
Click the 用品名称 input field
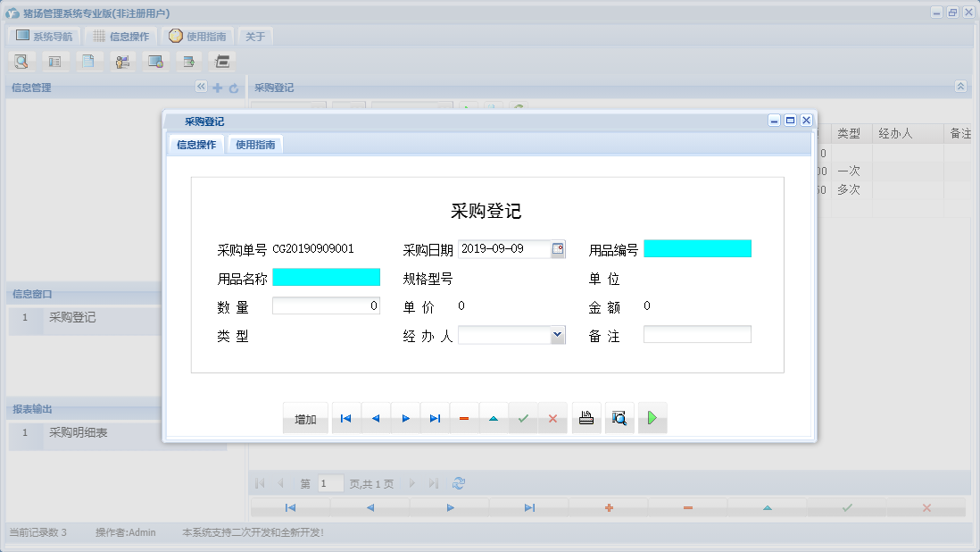[327, 278]
